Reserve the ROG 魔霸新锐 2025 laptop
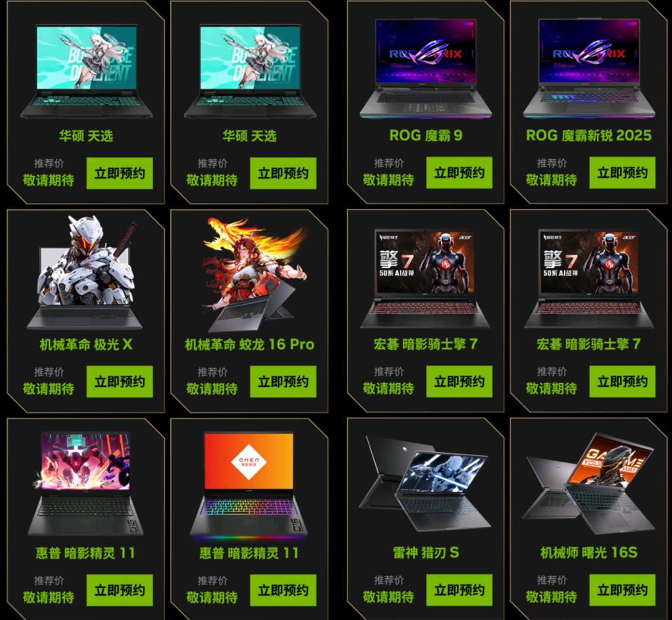Image resolution: width=672 pixels, height=620 pixels. pos(622,173)
